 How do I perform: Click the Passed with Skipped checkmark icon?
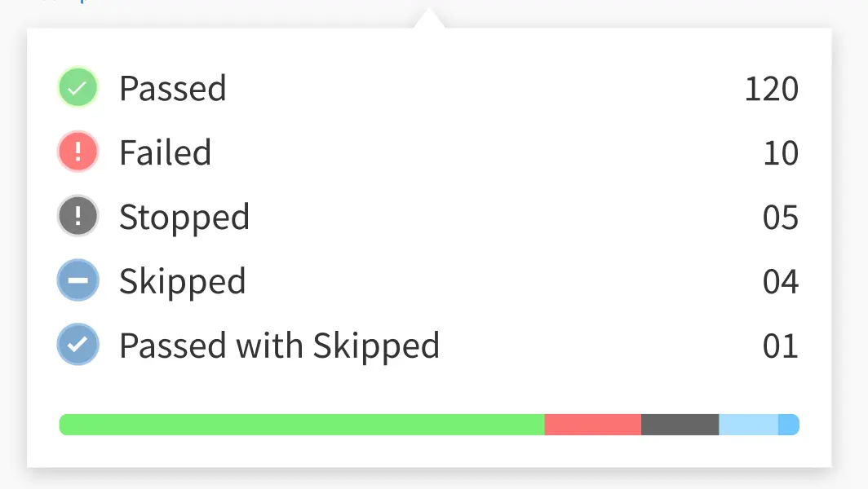(x=77, y=345)
